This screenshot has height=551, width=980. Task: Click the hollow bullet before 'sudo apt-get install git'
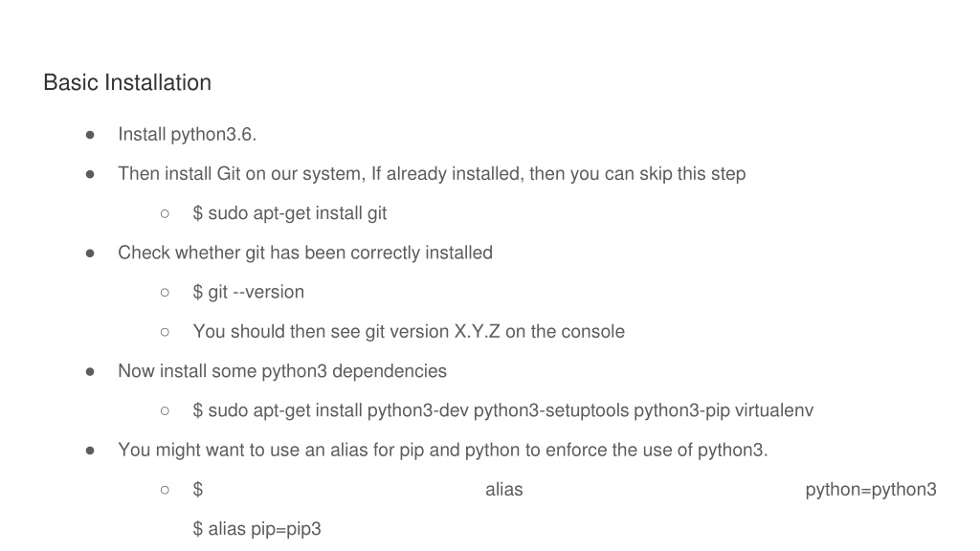coord(165,213)
